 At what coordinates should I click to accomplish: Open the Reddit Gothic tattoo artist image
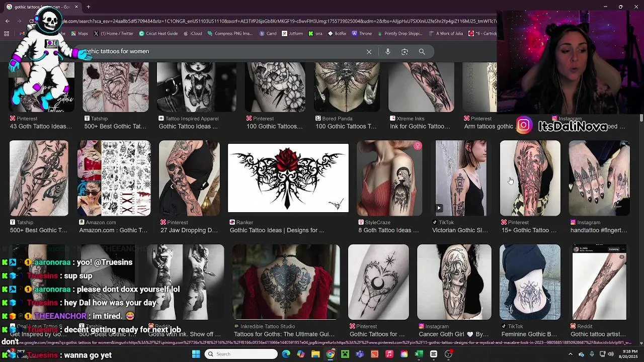[x=599, y=282]
